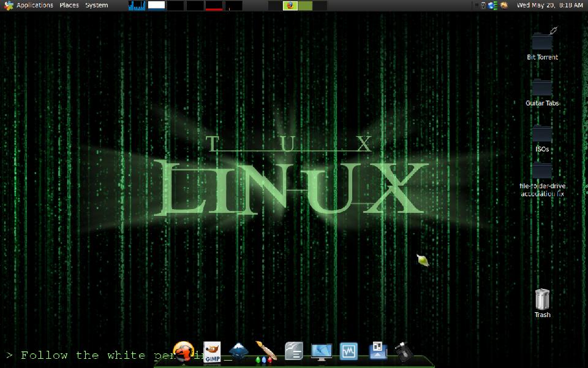The width and height of the screenshot is (588, 368).
Task: Click the Trash label text
Action: (542, 315)
